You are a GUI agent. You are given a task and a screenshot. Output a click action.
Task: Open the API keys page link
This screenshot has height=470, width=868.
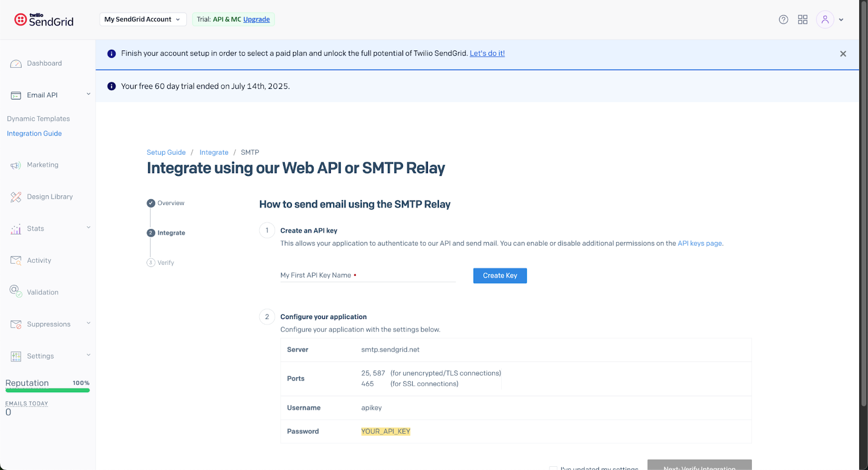(x=700, y=243)
